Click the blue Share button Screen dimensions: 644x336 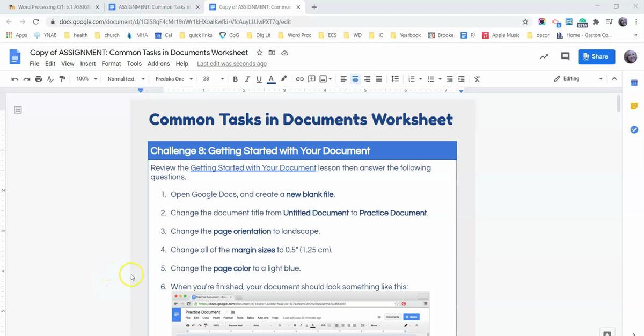click(596, 56)
